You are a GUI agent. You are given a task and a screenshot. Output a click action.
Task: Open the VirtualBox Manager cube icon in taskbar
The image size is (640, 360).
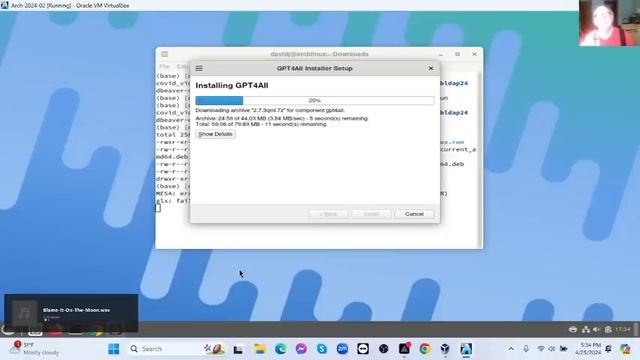coord(445,349)
